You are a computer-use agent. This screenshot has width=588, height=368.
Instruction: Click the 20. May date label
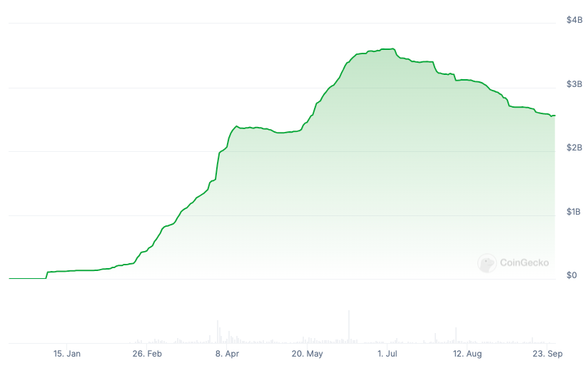pos(307,354)
